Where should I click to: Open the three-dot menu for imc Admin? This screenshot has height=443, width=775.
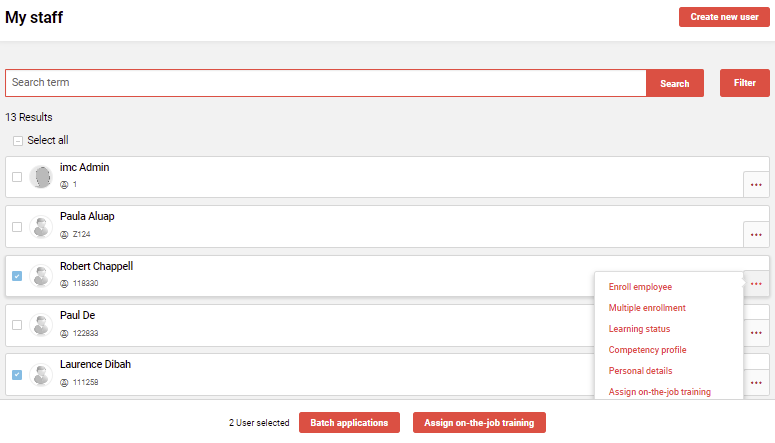[756, 184]
